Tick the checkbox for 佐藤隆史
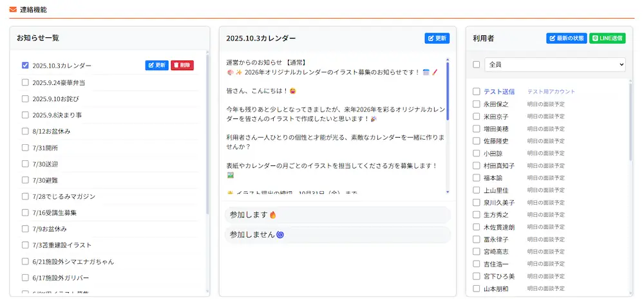This screenshot has height=307, width=644. (x=477, y=141)
